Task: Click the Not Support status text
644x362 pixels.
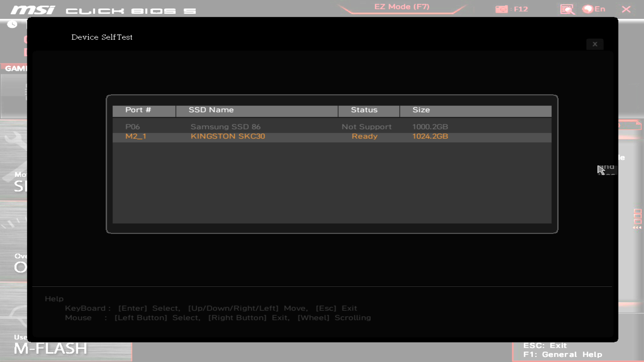Action: (366, 127)
